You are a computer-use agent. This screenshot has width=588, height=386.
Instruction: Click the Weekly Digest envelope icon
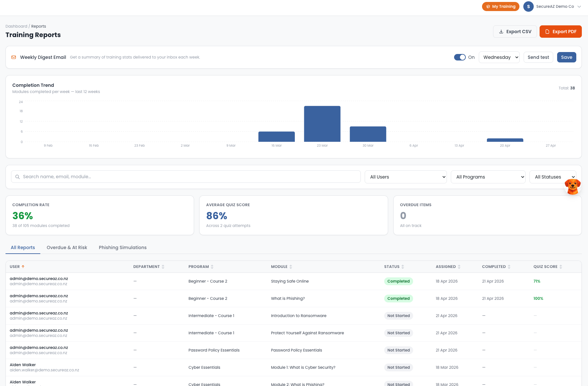point(14,57)
